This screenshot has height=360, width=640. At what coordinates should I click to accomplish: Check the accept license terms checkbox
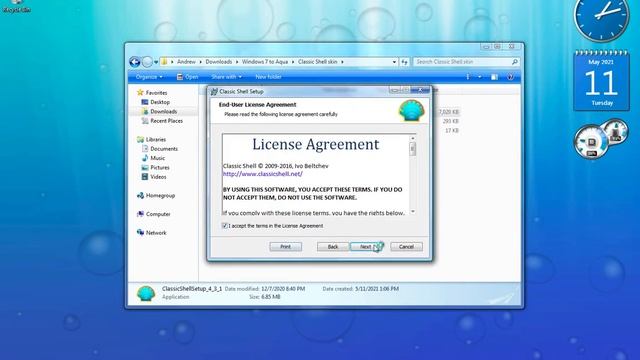(224, 226)
